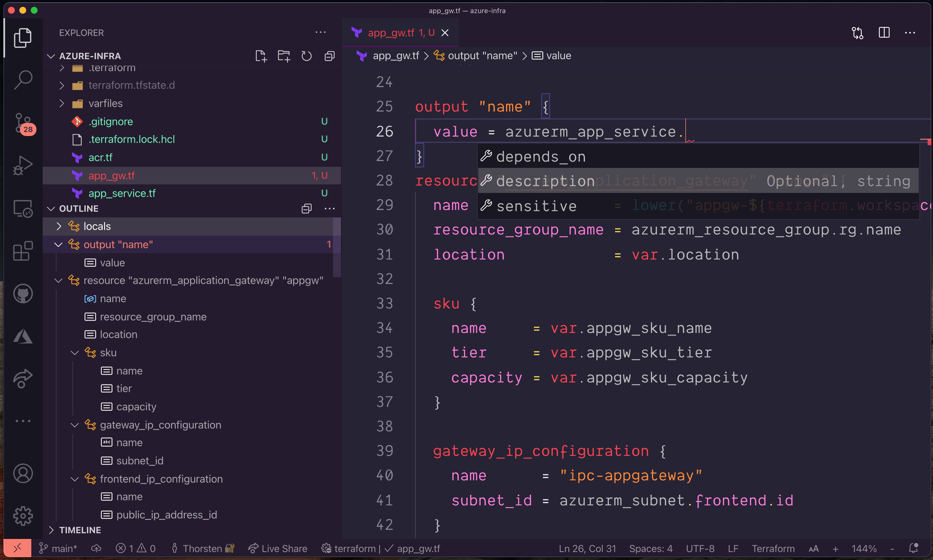The width and height of the screenshot is (933, 560).
Task: Select the app_gw.tf editor tab
Action: (x=391, y=33)
